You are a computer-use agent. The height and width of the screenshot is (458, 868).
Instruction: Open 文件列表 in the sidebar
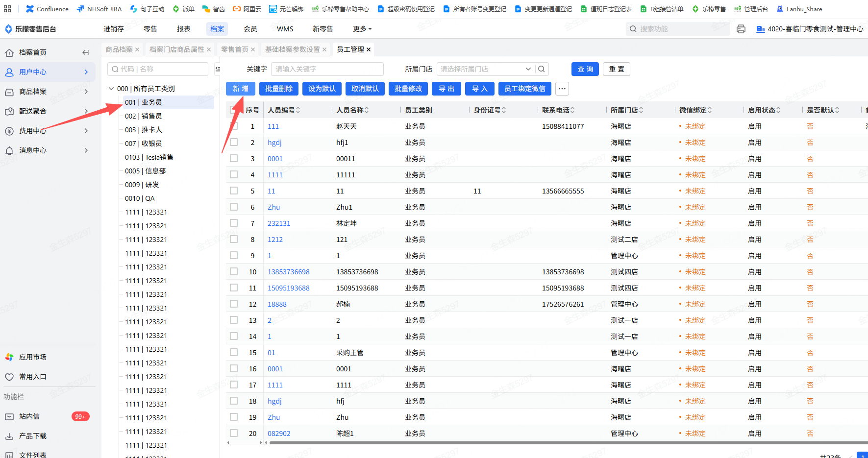click(x=33, y=455)
